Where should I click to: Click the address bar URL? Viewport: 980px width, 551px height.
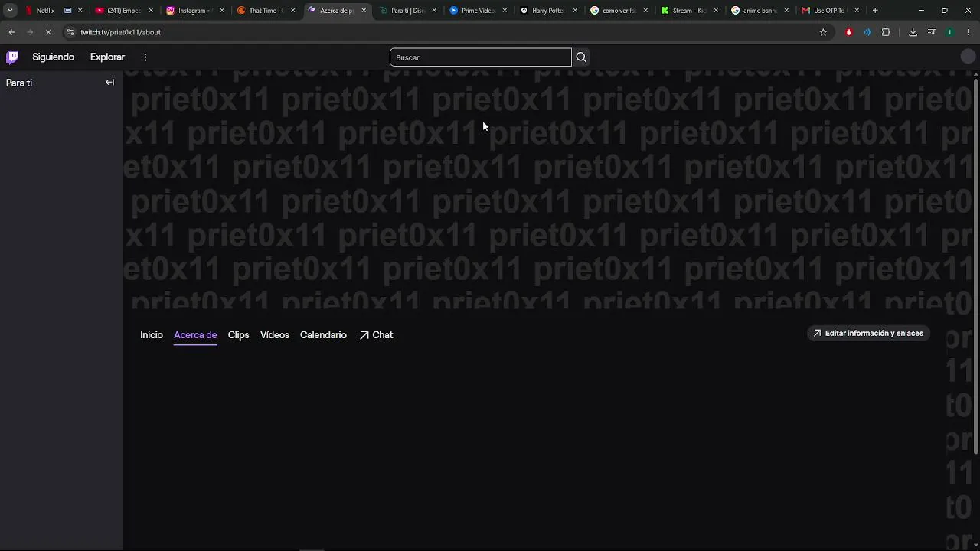pos(120,32)
